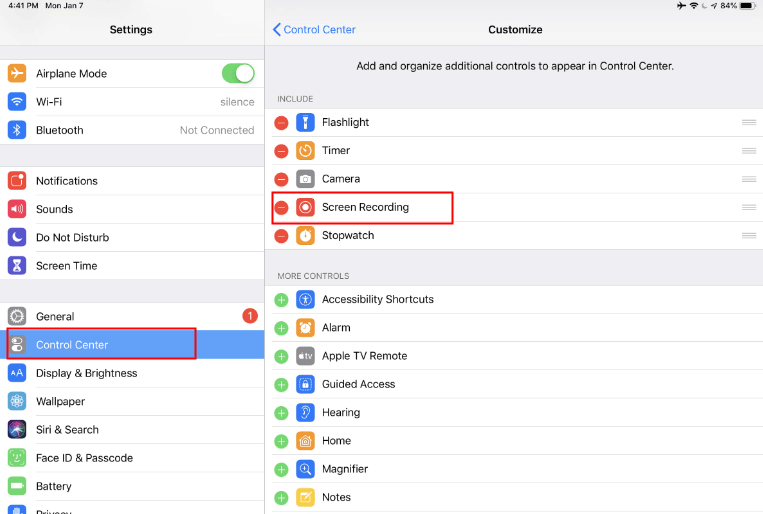Open Do Not Disturb settings
The width and height of the screenshot is (763, 514).
point(132,237)
